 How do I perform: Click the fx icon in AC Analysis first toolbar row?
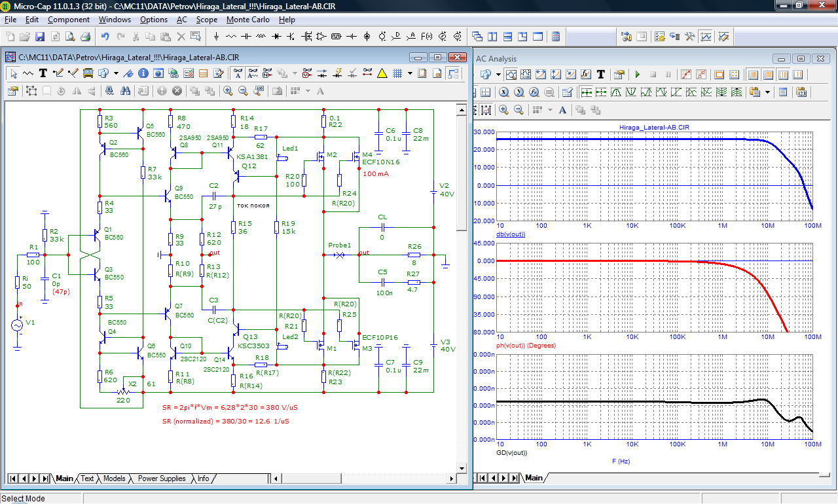(x=586, y=75)
